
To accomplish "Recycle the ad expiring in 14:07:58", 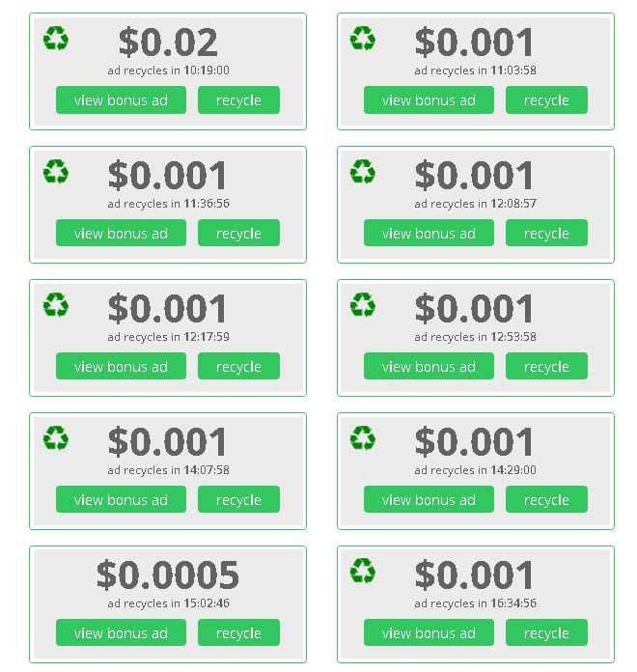I will (x=238, y=500).
